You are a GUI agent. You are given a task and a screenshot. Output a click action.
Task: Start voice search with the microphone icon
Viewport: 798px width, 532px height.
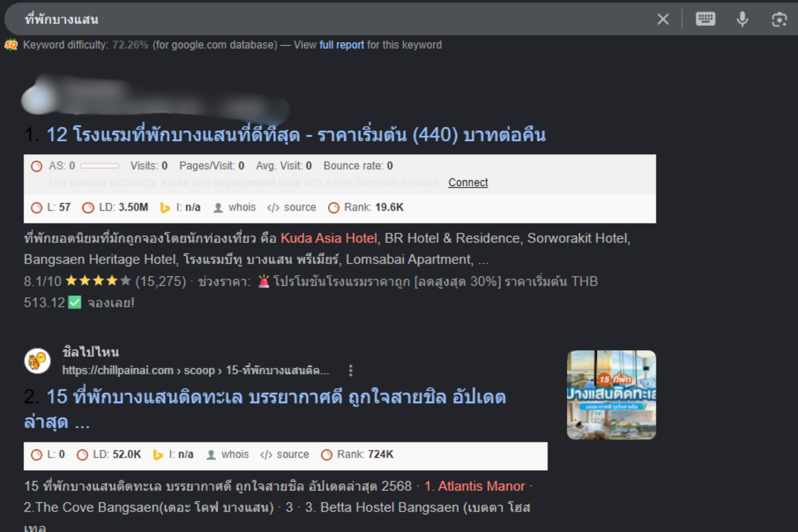click(742, 19)
